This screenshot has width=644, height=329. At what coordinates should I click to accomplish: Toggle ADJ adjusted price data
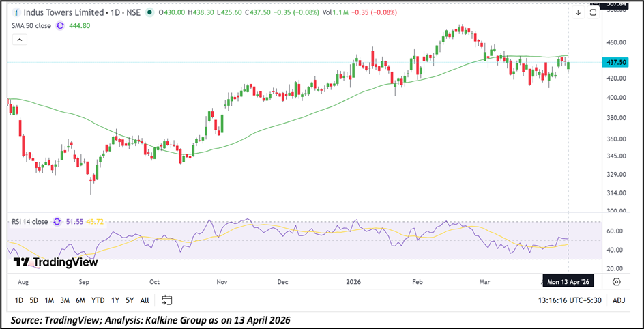click(x=618, y=300)
